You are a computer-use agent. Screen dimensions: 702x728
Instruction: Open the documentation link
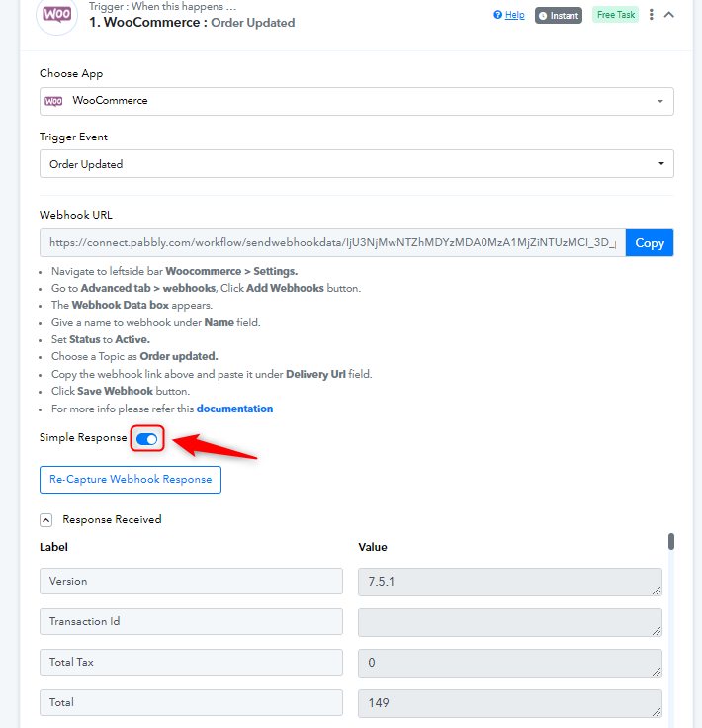[x=234, y=409]
